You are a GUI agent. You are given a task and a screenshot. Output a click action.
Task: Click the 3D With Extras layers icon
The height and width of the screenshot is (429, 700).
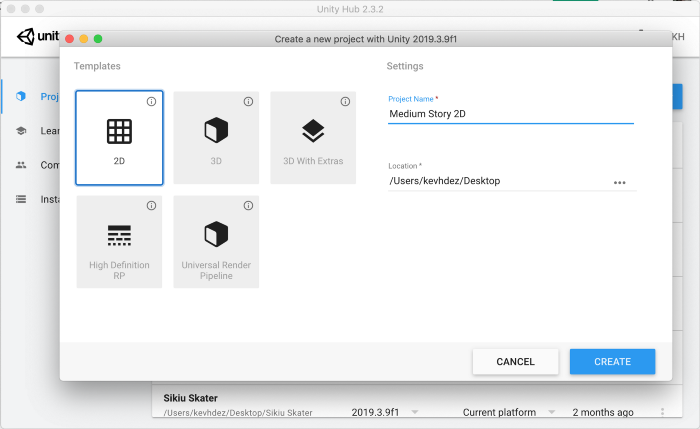tap(313, 131)
